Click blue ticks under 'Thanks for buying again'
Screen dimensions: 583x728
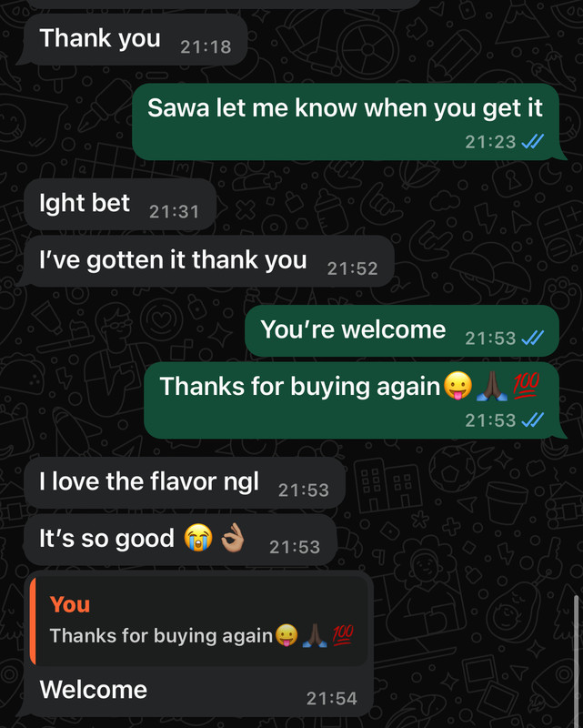532,420
